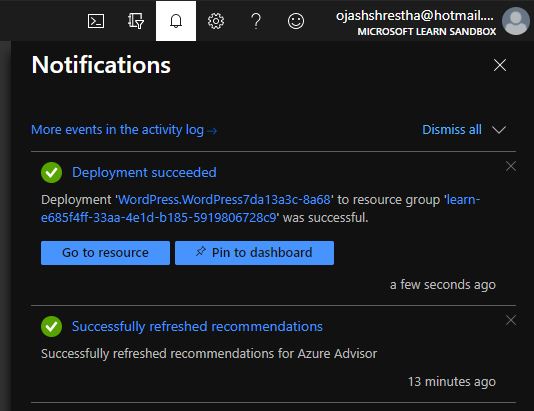Open the Cloud Shell terminal icon
The height and width of the screenshot is (411, 534).
tap(96, 21)
